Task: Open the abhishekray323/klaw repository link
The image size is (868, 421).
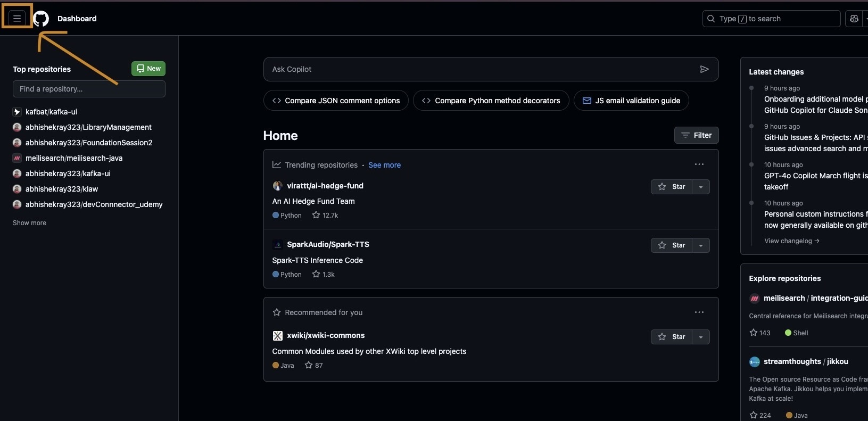Action: [62, 189]
